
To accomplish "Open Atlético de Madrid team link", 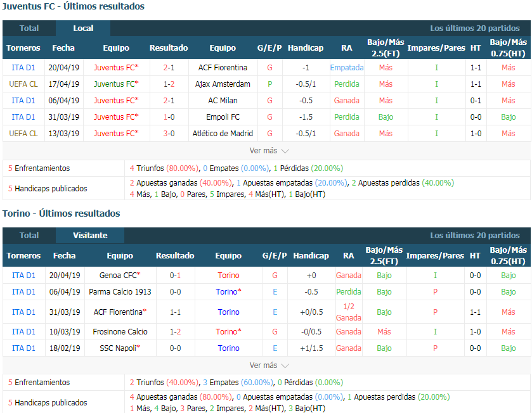I will click(223, 134).
